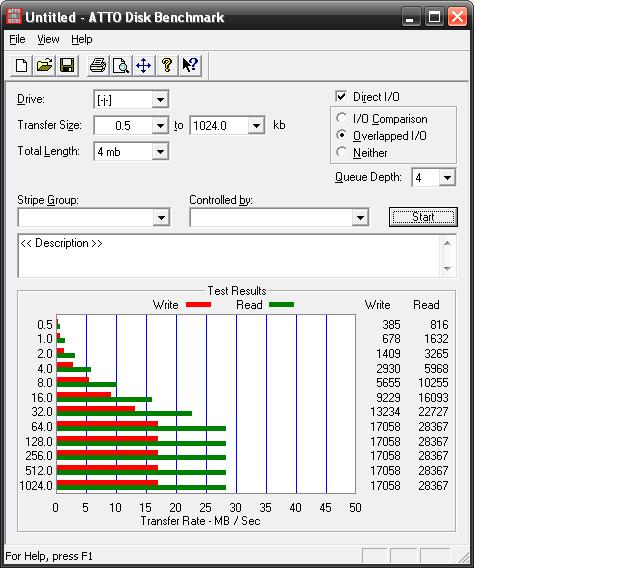This screenshot has width=640, height=568.
Task: Open the Drive dropdown
Action: [160, 100]
